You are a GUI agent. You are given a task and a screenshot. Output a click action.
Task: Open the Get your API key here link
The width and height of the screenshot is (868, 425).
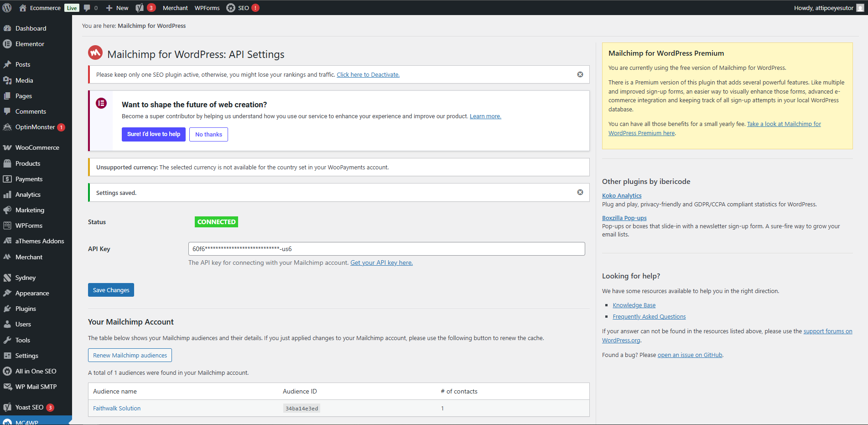point(381,262)
